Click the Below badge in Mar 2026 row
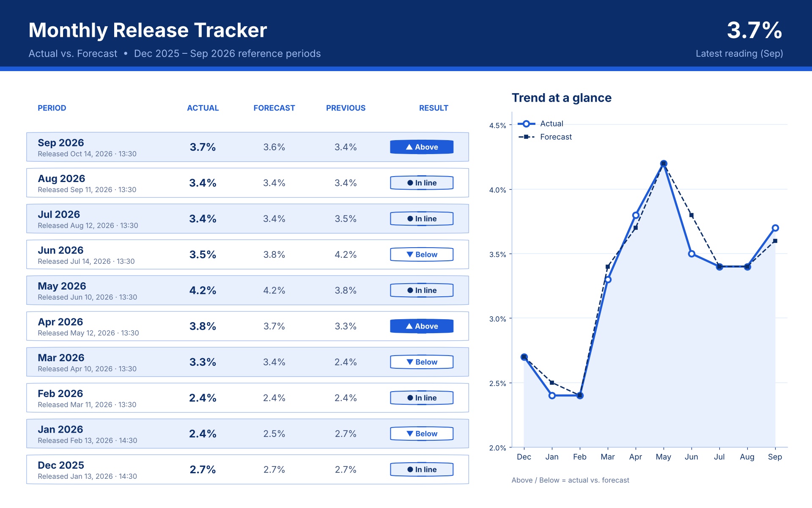 coord(422,362)
